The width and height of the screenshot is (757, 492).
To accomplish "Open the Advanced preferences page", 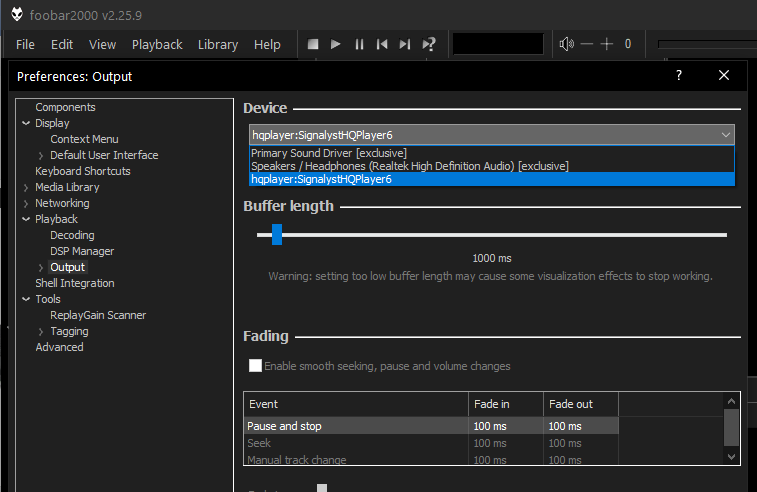I will click(x=59, y=347).
